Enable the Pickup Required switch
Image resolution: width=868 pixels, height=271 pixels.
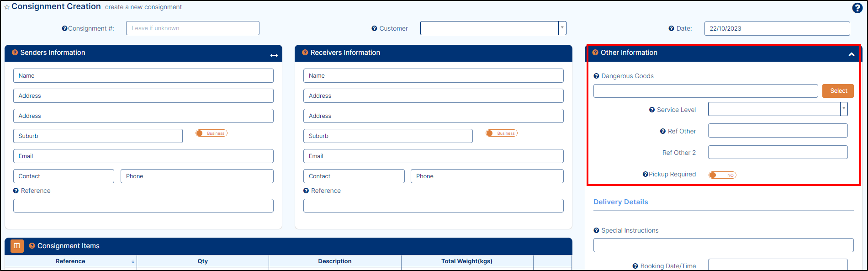click(x=722, y=175)
